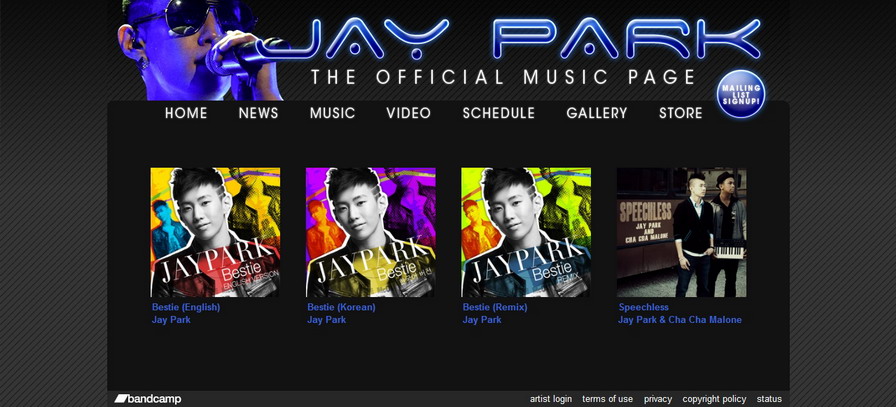Open the terms of use link
896x407 pixels.
pyautogui.click(x=607, y=399)
